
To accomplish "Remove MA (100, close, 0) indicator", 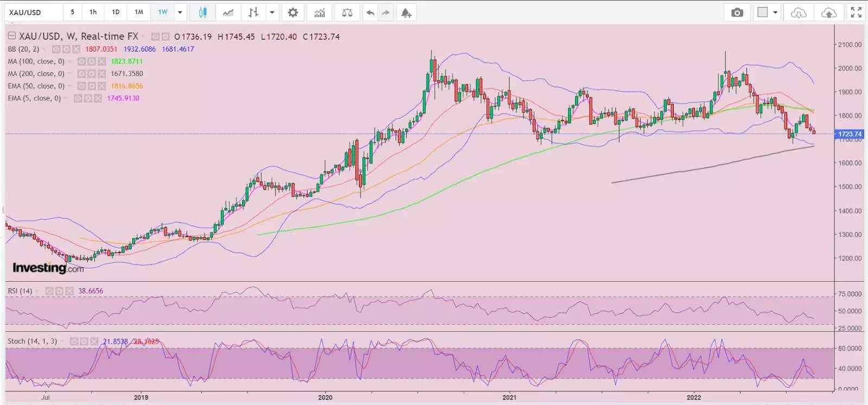I will click(x=101, y=61).
